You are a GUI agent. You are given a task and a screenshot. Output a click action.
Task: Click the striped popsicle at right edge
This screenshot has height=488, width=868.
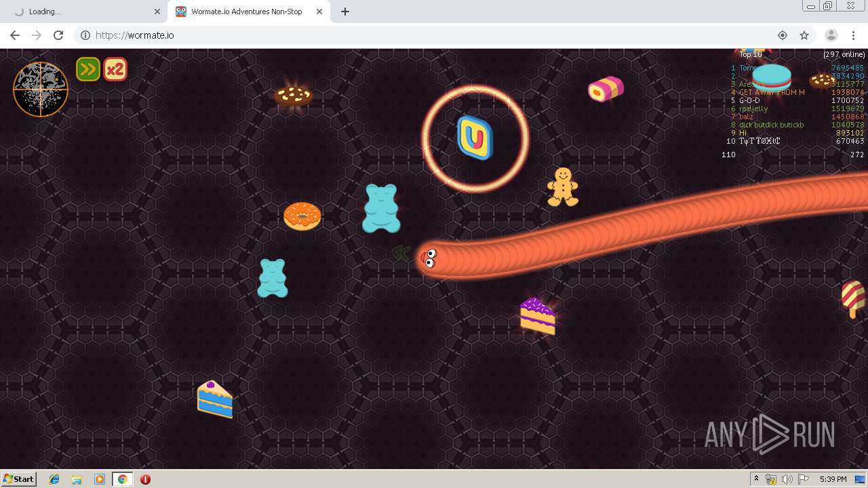point(853,299)
